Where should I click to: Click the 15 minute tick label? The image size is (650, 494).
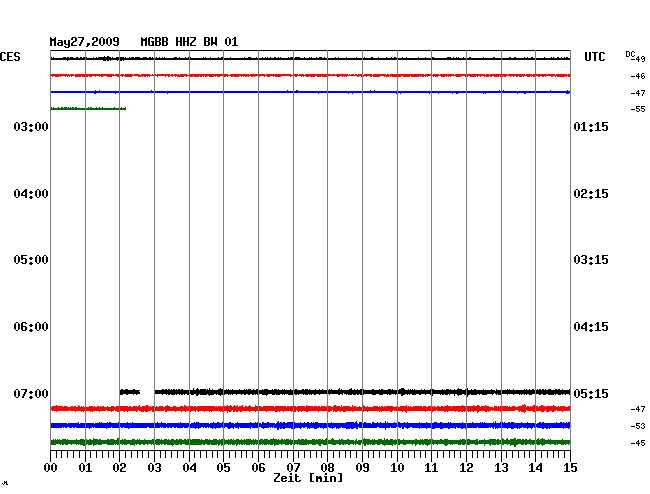tap(570, 468)
